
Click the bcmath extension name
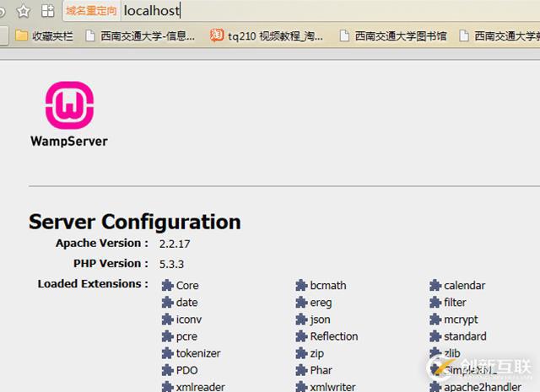click(x=328, y=285)
